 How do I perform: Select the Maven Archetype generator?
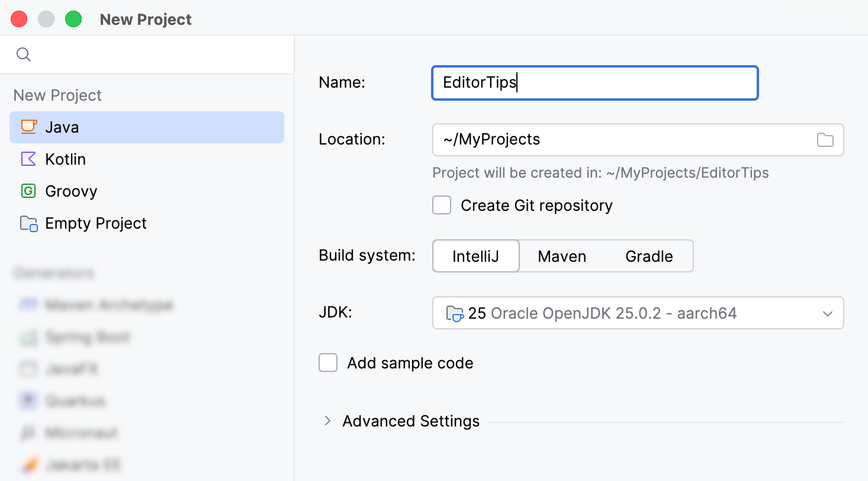coord(147,305)
